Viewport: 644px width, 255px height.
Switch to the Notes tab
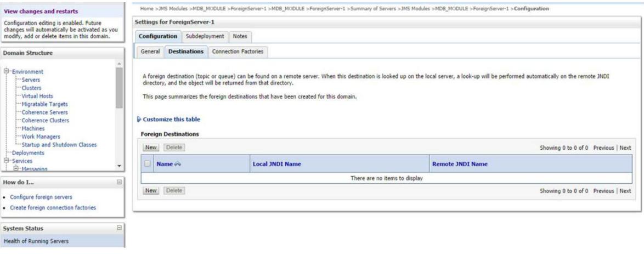click(240, 36)
